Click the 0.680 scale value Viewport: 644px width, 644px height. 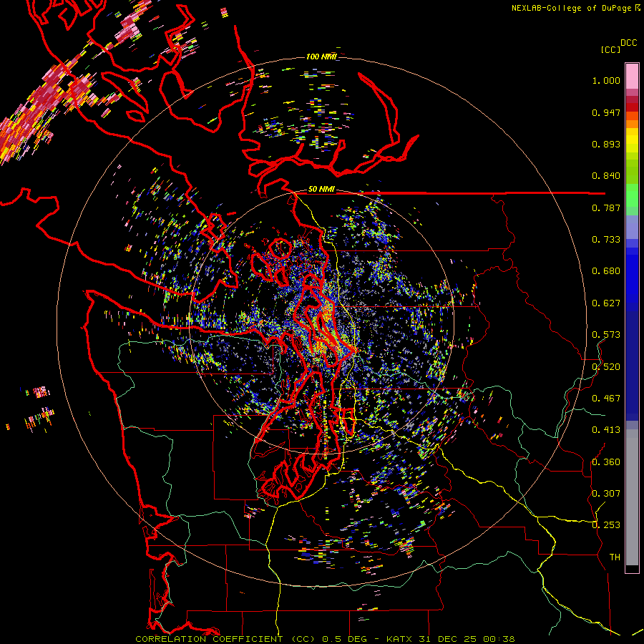tap(606, 271)
